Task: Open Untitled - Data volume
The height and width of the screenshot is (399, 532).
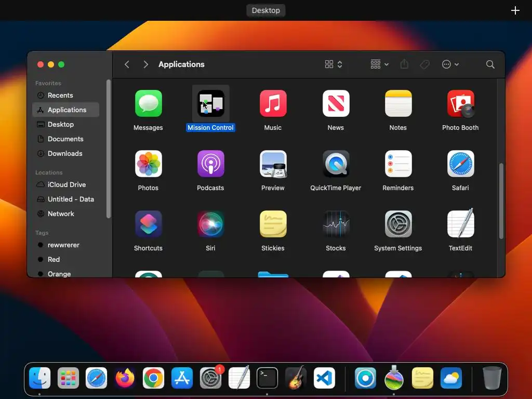Action: coord(66,199)
